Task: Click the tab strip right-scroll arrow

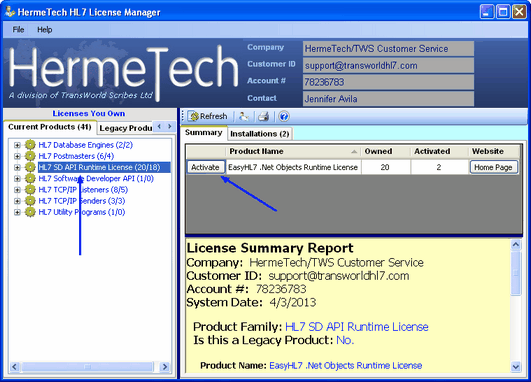Action: 170,127
